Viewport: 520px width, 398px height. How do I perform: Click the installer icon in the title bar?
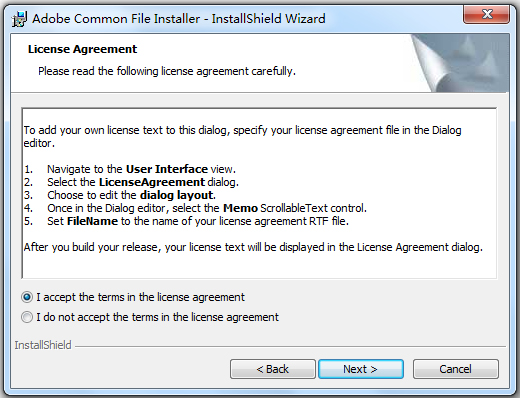[19, 19]
